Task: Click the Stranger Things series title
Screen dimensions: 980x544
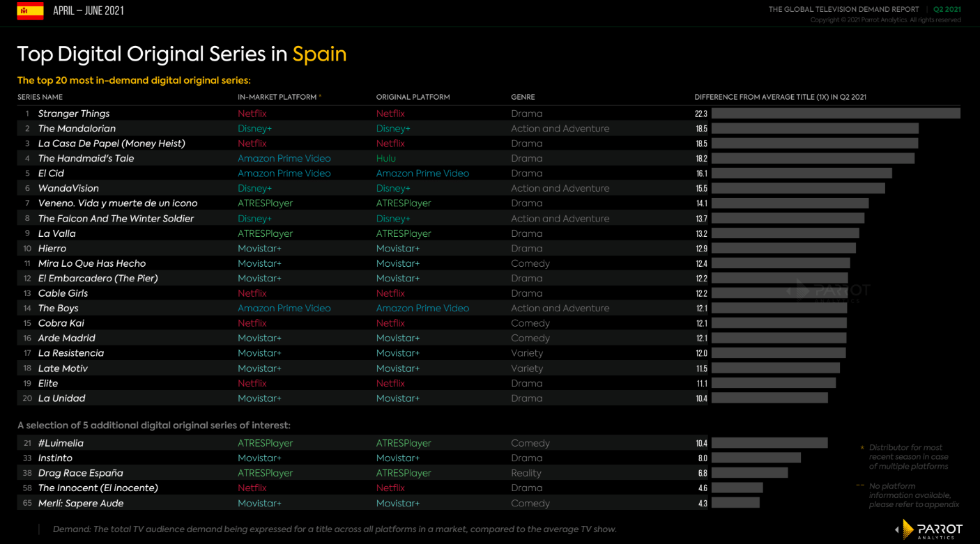Action: pyautogui.click(x=74, y=114)
